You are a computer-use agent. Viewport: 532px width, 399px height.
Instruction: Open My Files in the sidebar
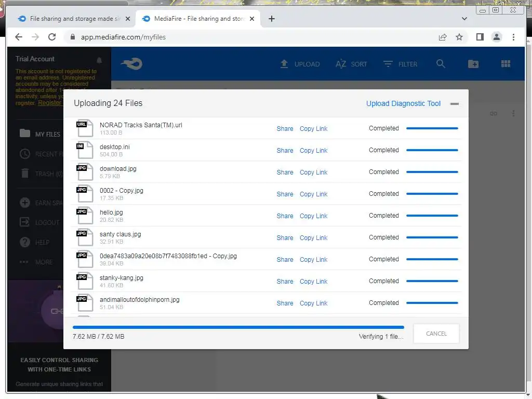click(39, 134)
